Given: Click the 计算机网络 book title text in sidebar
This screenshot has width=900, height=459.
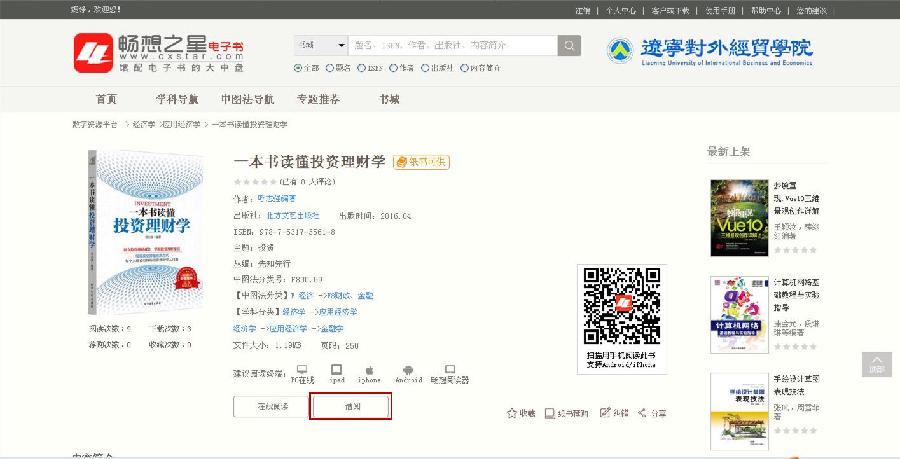Looking at the screenshot, I should pos(796,295).
